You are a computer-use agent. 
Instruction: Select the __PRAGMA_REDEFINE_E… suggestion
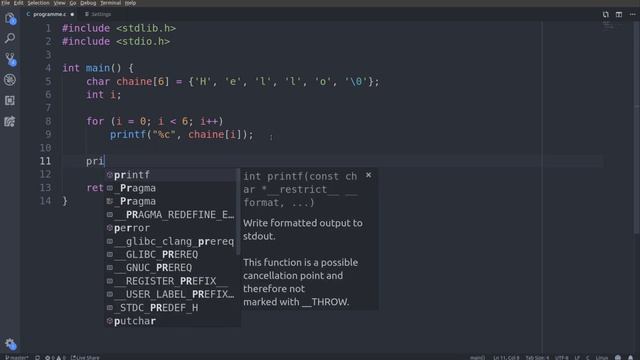[x=170, y=215]
